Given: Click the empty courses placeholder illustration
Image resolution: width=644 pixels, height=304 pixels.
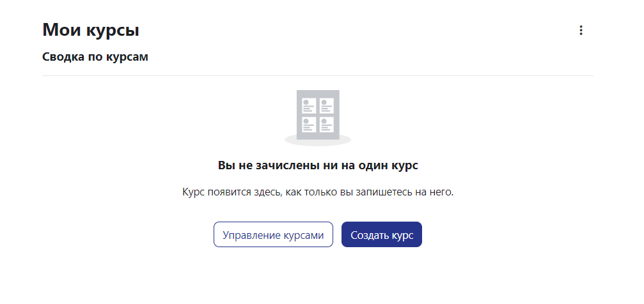Looking at the screenshot, I should click(x=318, y=116).
